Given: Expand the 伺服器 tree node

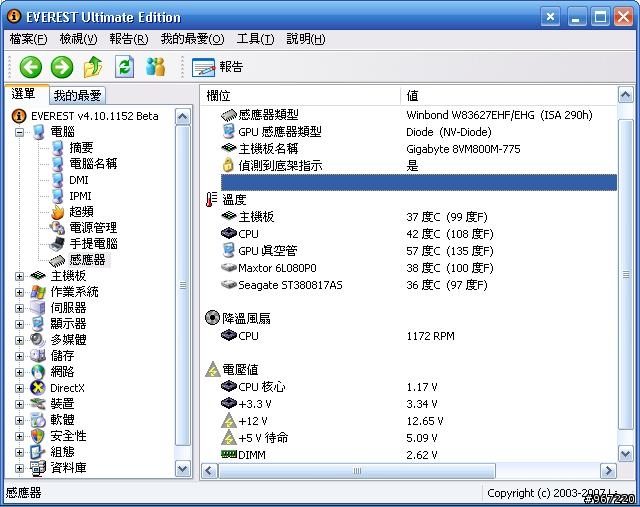Looking at the screenshot, I should (x=19, y=308).
